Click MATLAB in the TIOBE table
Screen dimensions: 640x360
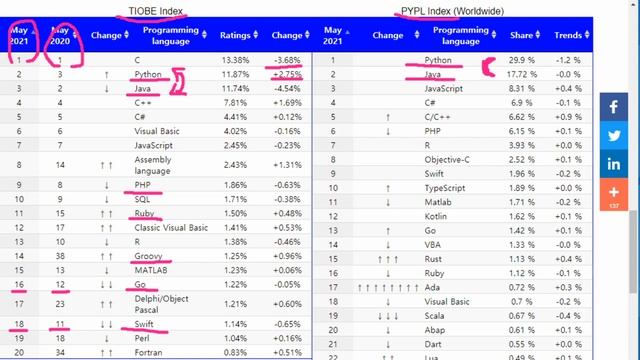151,270
